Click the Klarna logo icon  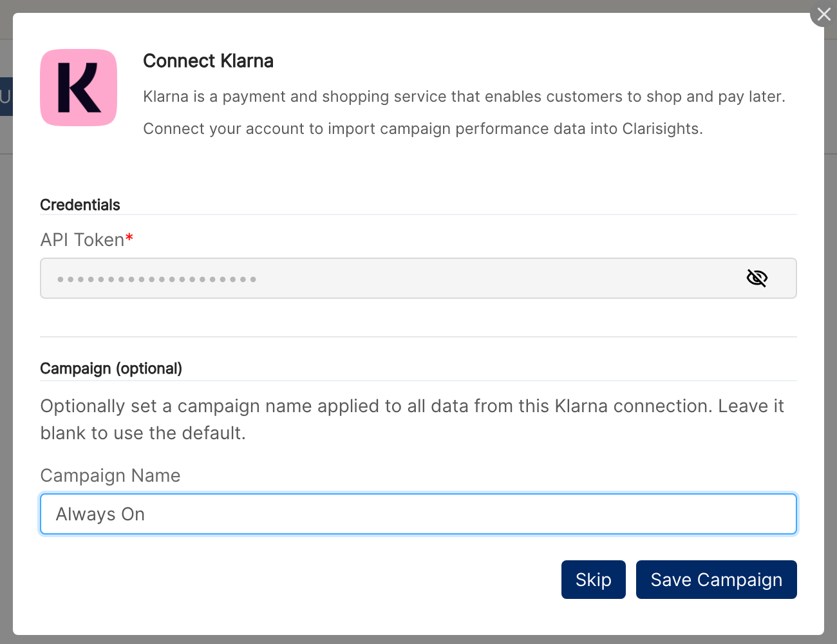pos(79,88)
